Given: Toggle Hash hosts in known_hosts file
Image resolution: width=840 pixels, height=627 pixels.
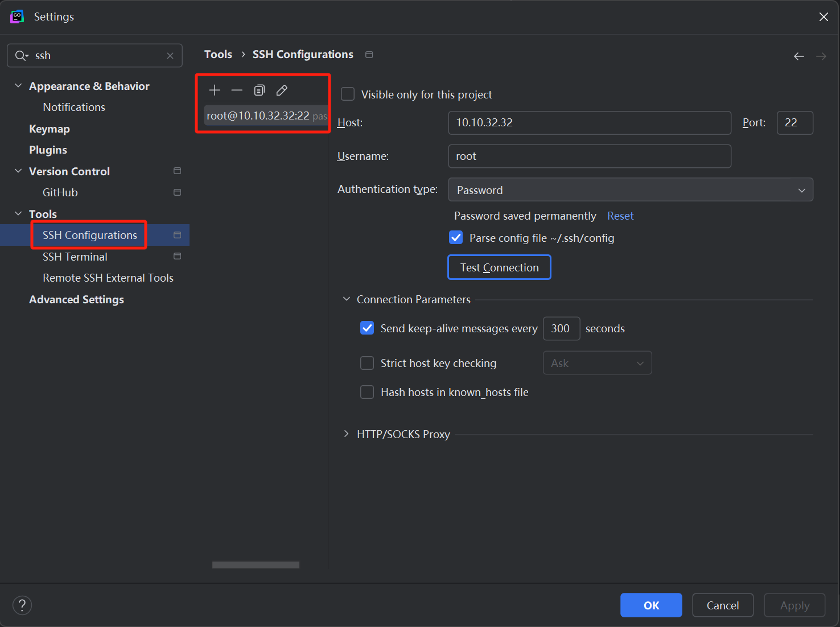Looking at the screenshot, I should [x=367, y=392].
